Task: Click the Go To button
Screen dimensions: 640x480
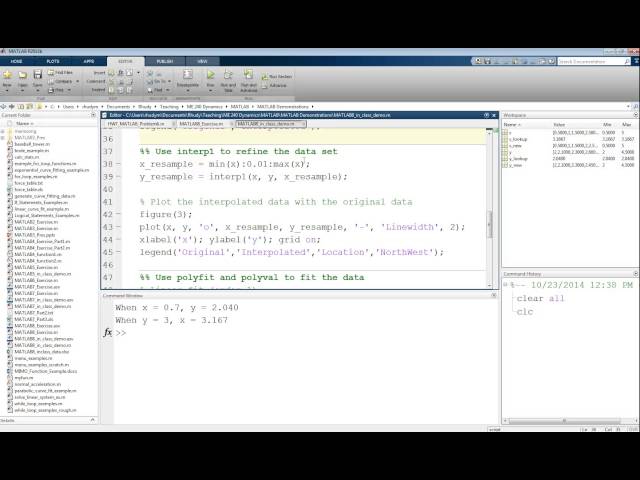Action: [157, 82]
